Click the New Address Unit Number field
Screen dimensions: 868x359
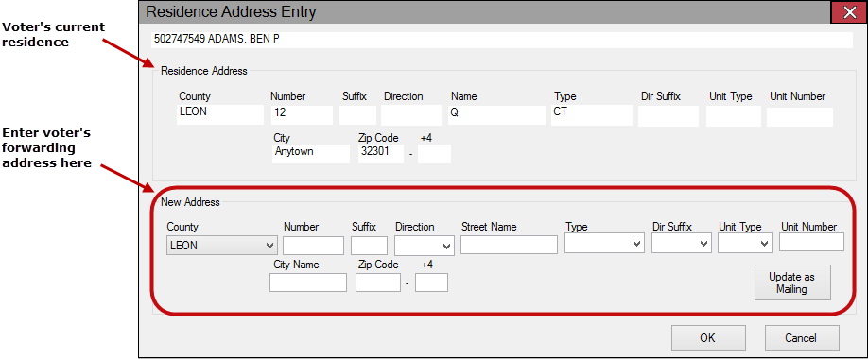click(x=811, y=242)
